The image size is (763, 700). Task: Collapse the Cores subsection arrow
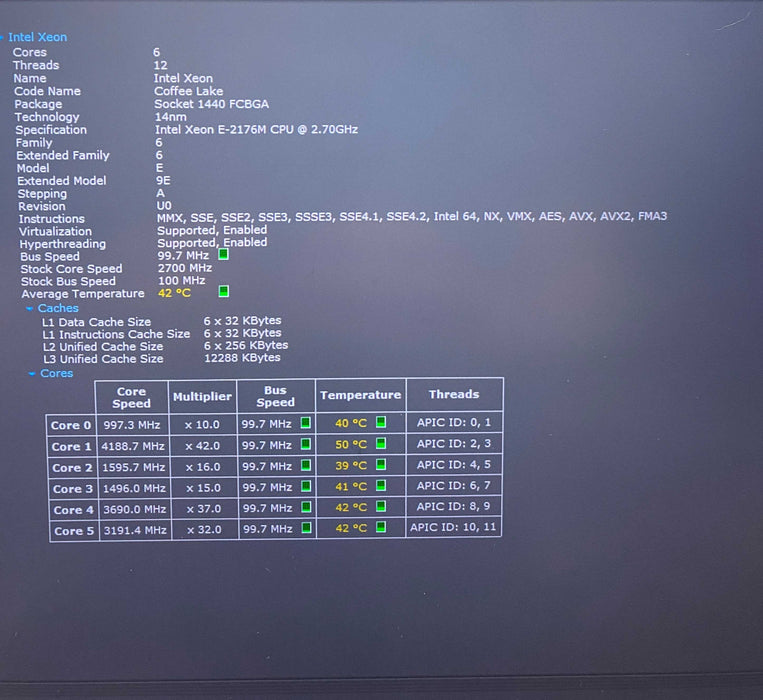[32, 374]
